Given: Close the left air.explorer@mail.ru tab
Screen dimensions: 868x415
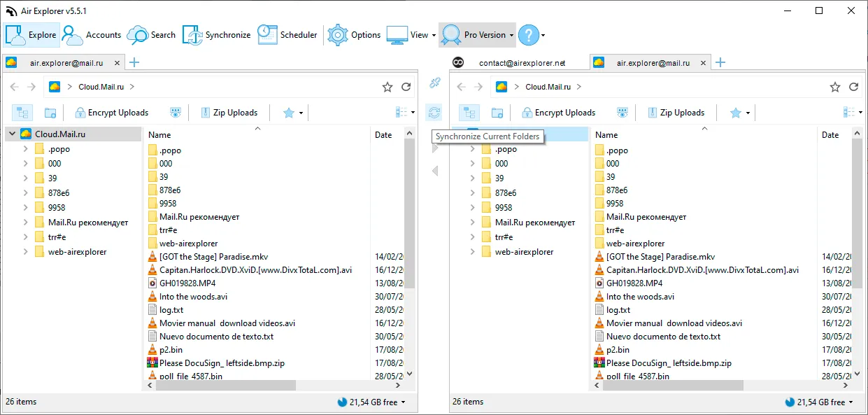Looking at the screenshot, I should [116, 63].
